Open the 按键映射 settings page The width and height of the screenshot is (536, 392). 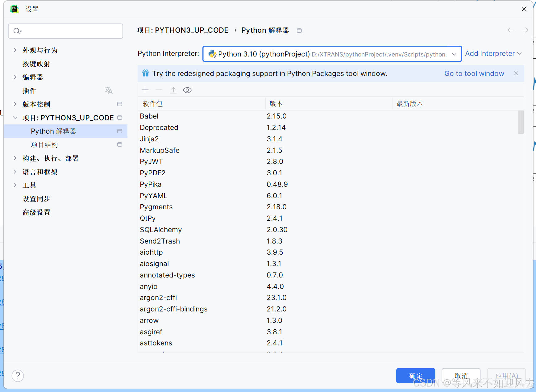[36, 64]
